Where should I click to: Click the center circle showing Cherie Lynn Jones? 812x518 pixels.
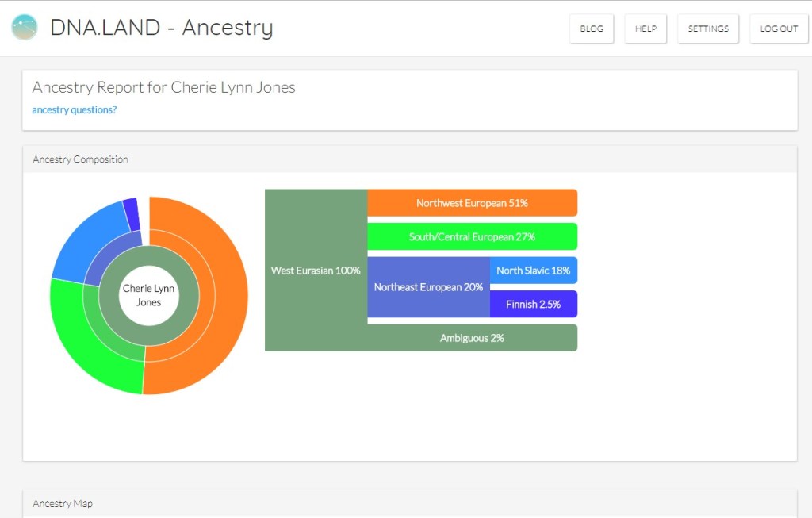coord(147,295)
